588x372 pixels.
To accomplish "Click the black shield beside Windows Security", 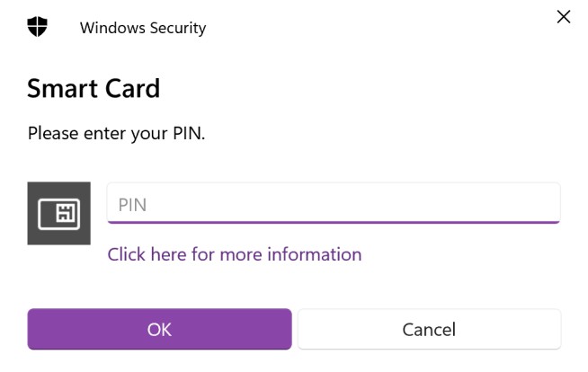I will point(37,27).
